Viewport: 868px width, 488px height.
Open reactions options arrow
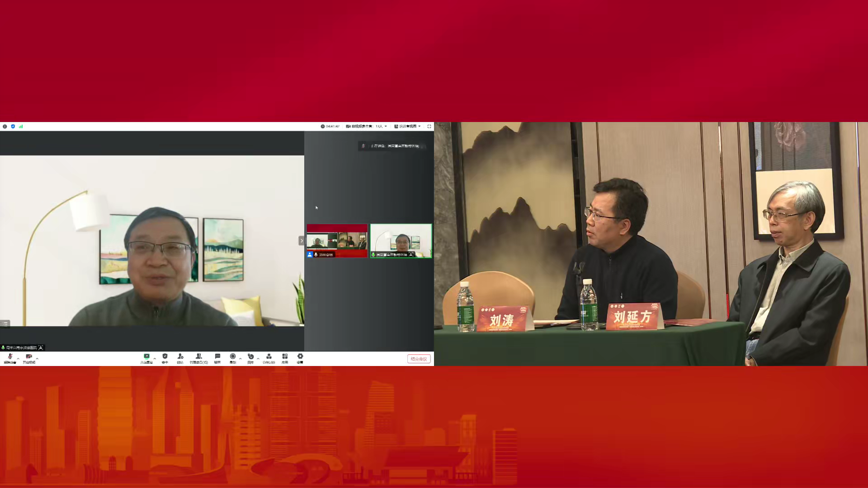click(x=258, y=358)
